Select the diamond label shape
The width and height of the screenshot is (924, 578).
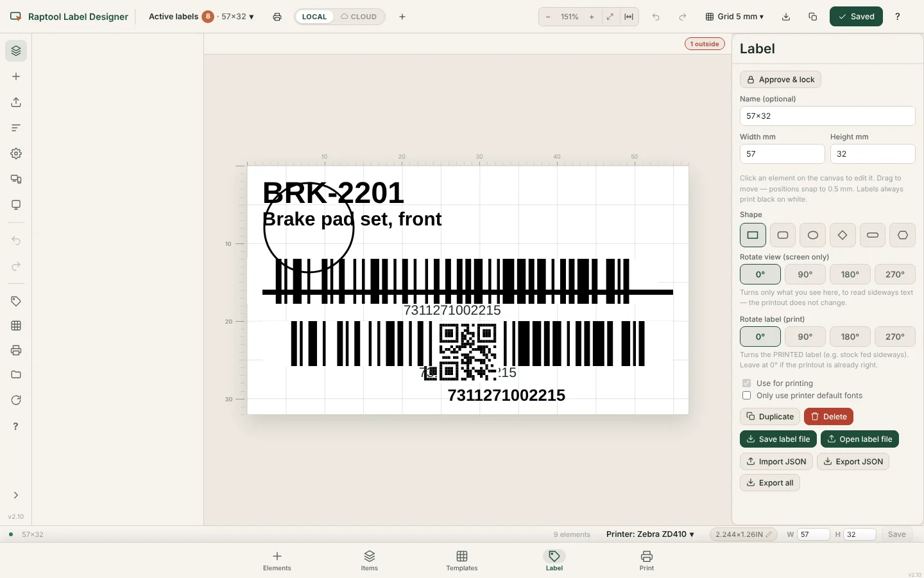843,235
